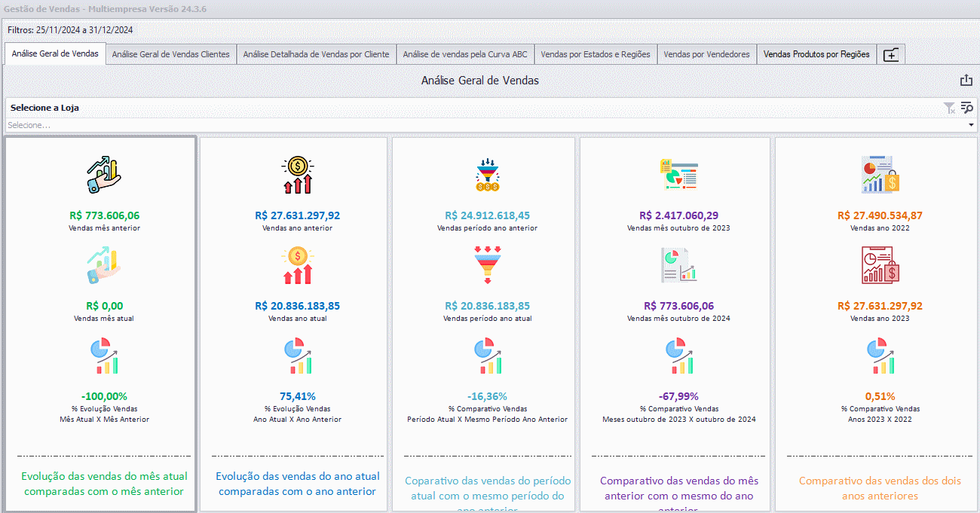Open Vendas por Vendedores tab
Viewport: 980px width, 513px height.
coord(706,54)
